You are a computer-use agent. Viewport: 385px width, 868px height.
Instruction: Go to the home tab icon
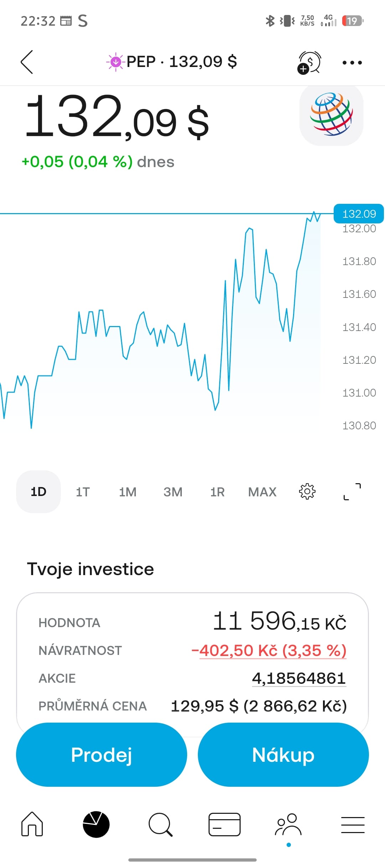click(32, 824)
